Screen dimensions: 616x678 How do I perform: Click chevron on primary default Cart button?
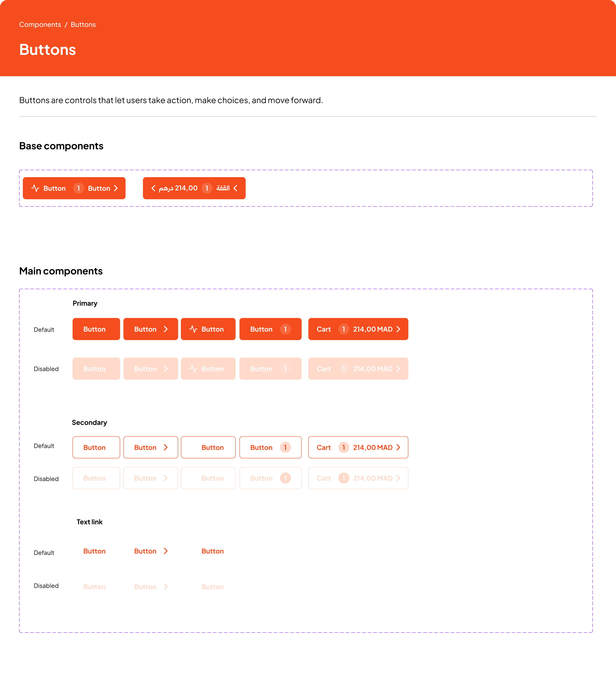coord(398,329)
